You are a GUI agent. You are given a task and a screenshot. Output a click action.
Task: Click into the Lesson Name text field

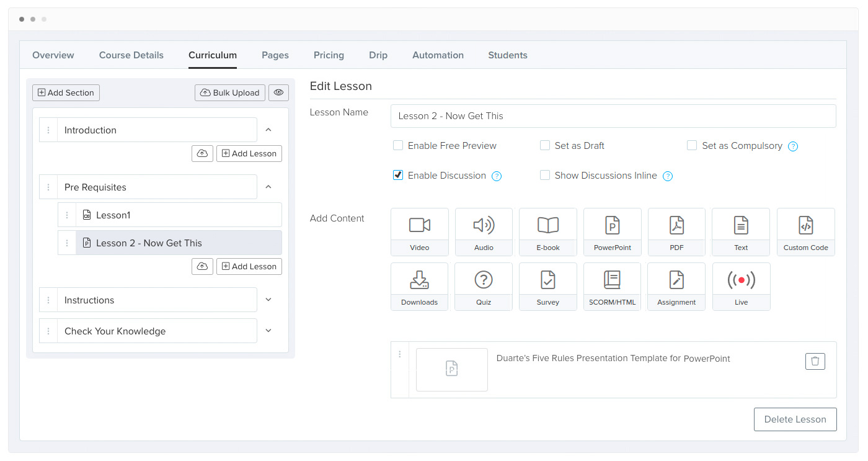point(613,116)
